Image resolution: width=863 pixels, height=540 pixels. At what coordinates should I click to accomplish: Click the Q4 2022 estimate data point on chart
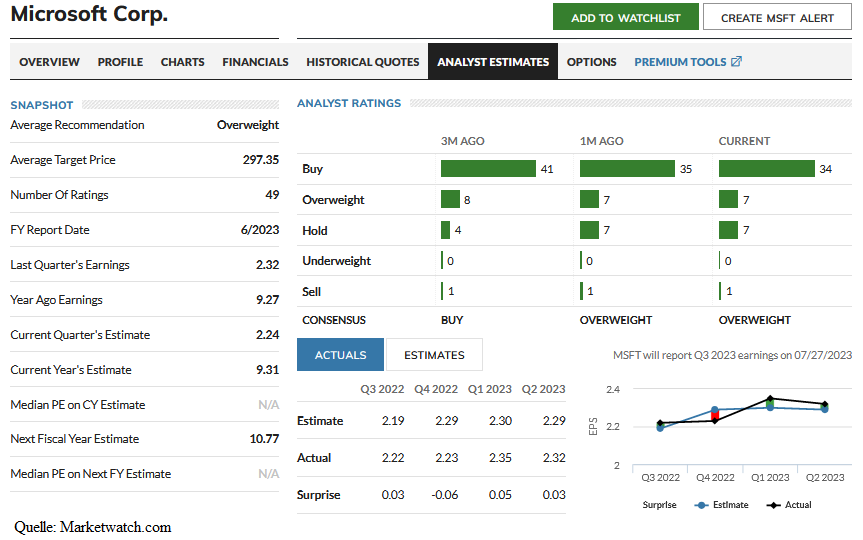pos(715,410)
